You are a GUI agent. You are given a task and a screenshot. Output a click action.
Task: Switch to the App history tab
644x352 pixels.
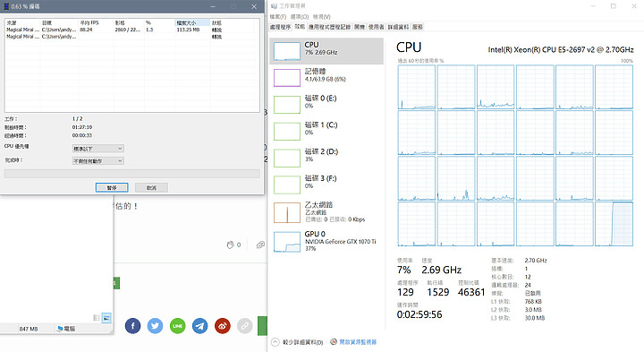[329, 27]
